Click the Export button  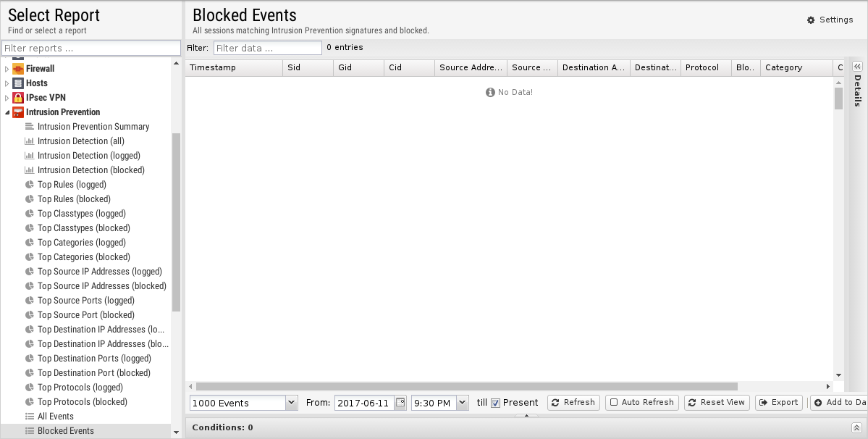pos(778,403)
